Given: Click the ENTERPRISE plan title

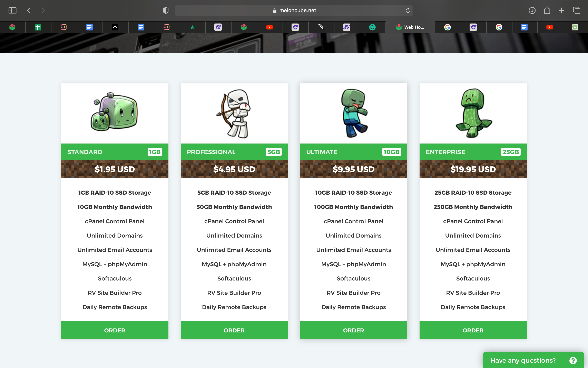Looking at the screenshot, I should click(x=445, y=152).
